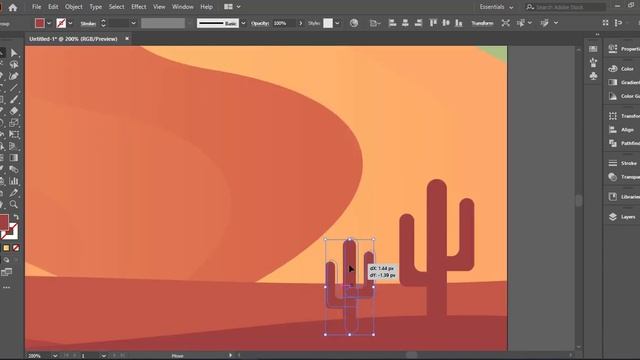
Task: Click Change Screen Mode icon
Action: pos(7,272)
